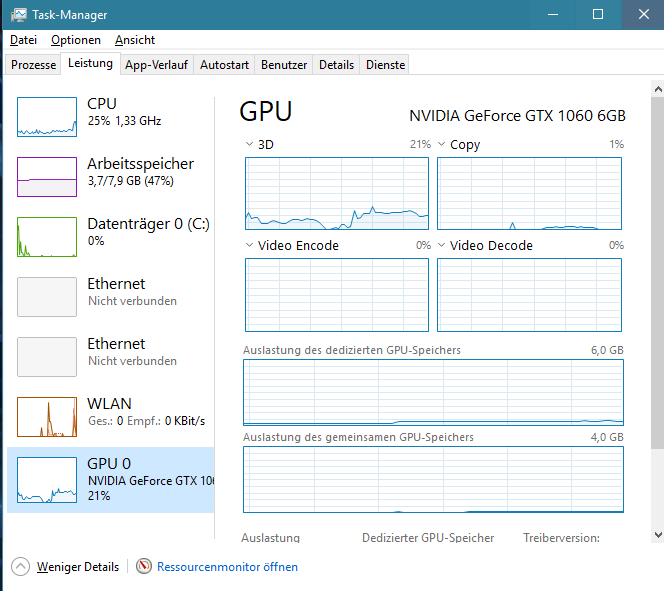Click the dedicated GPU memory graph

pyautogui.click(x=433, y=392)
